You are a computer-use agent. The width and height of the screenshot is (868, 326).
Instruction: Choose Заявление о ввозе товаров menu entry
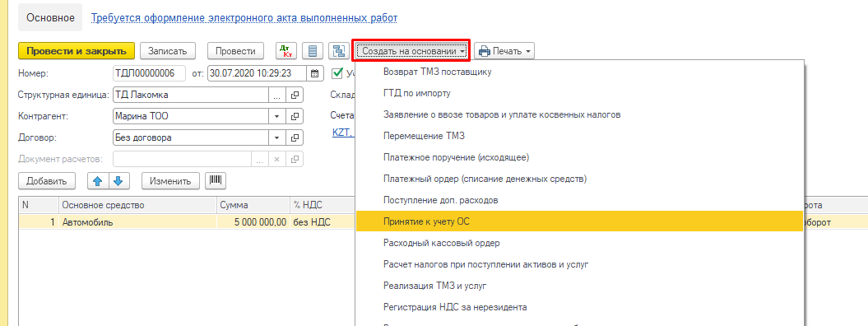(579, 114)
